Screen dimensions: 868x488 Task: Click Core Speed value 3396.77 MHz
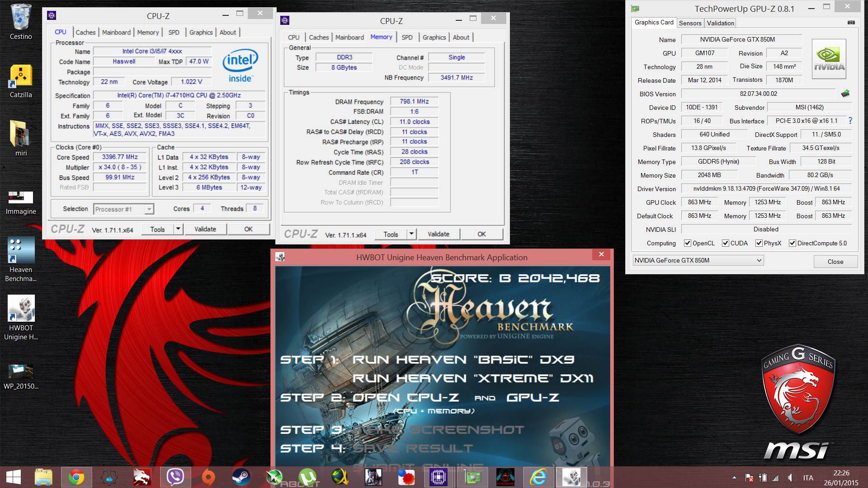(120, 157)
